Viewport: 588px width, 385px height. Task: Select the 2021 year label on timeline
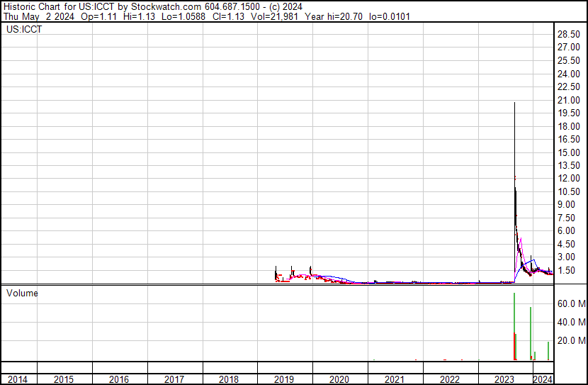(394, 379)
